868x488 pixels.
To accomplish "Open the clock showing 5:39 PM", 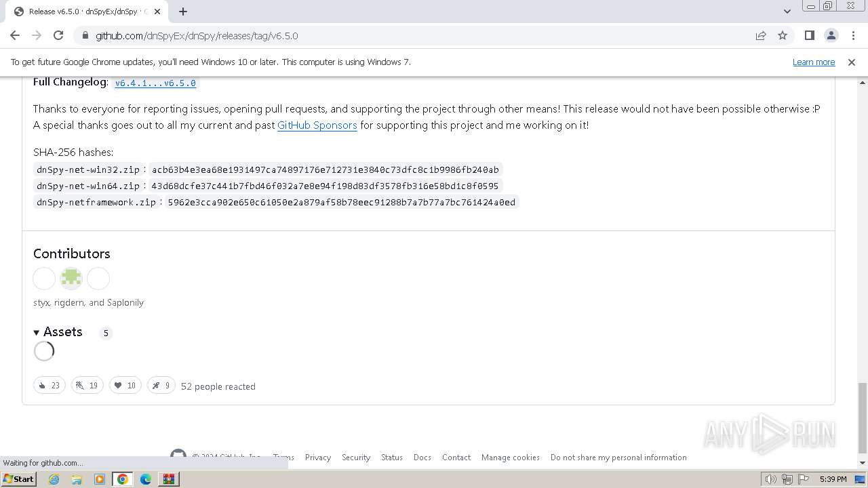I will (833, 479).
